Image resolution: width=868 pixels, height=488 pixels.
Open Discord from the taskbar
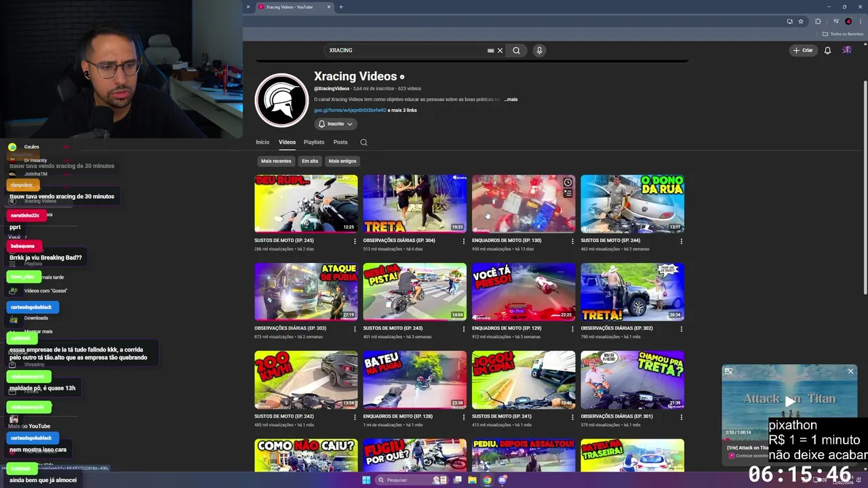click(x=502, y=480)
